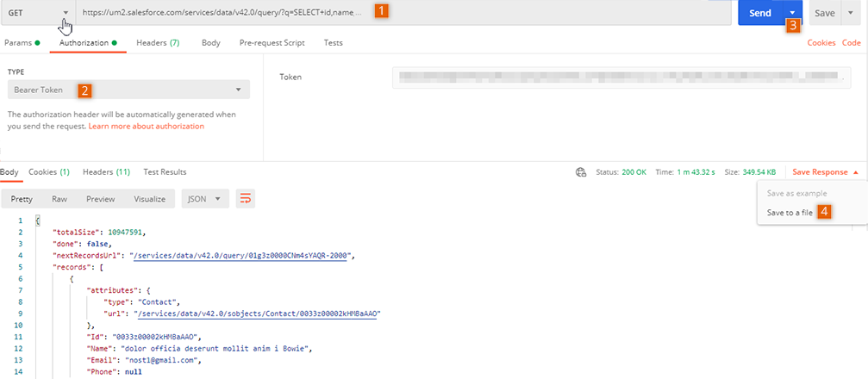This screenshot has height=379, width=868.
Task: Click the "Phone": null line
Action: coord(115,372)
